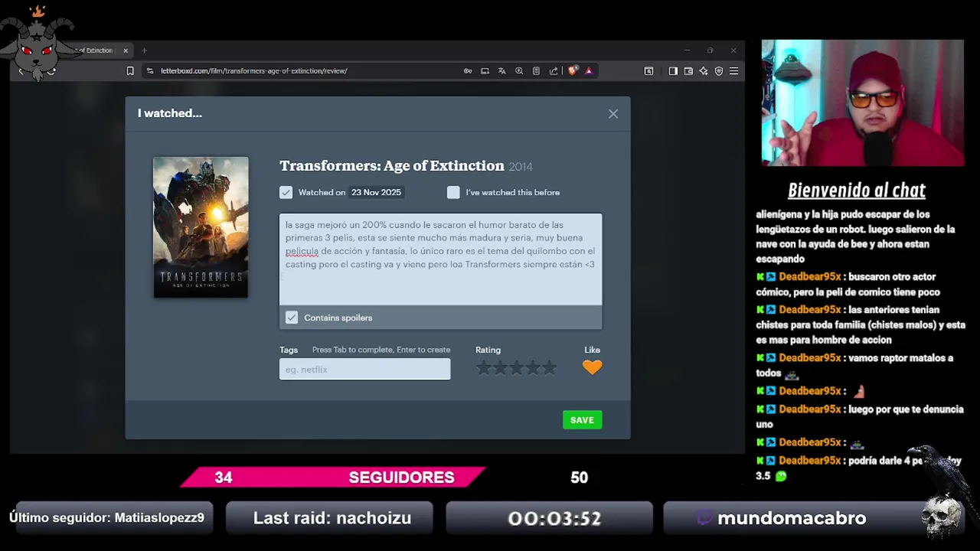Viewport: 980px width, 551px height.
Task: Set rating to three stars
Action: point(517,369)
